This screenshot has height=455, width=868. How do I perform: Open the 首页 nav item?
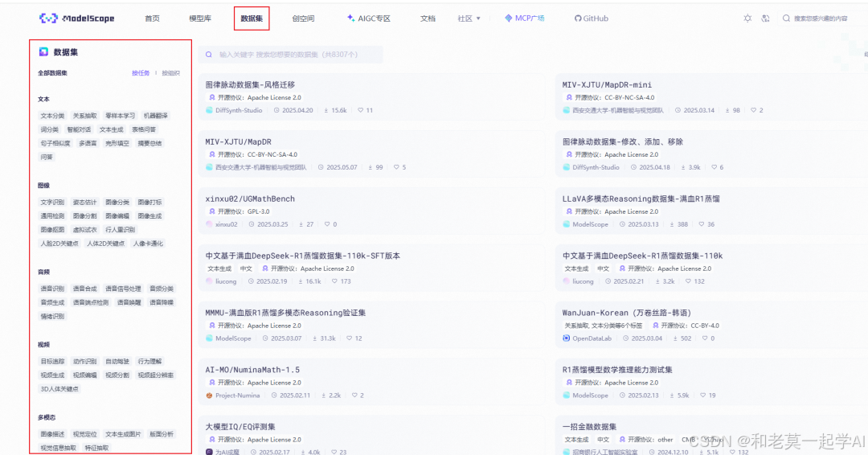tap(152, 18)
